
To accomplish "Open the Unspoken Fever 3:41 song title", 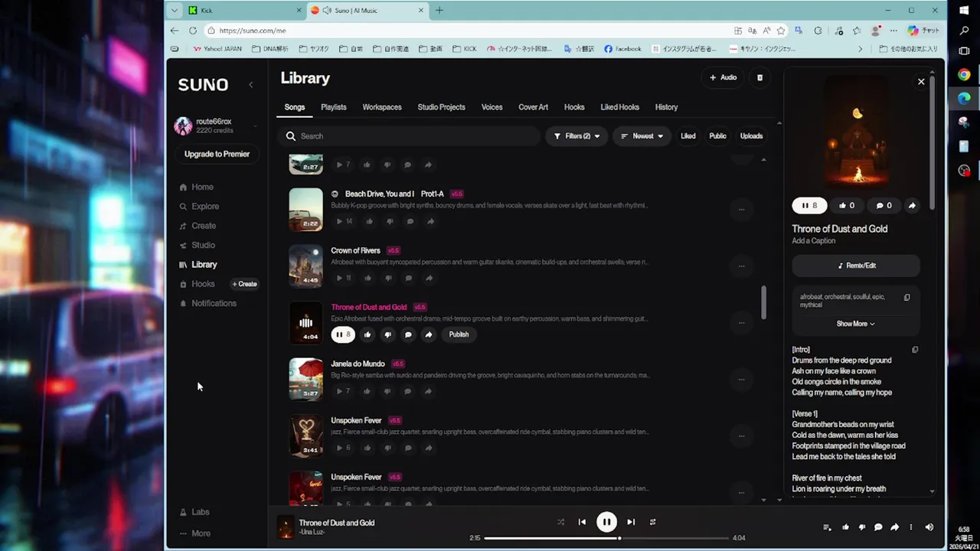I will tap(356, 420).
